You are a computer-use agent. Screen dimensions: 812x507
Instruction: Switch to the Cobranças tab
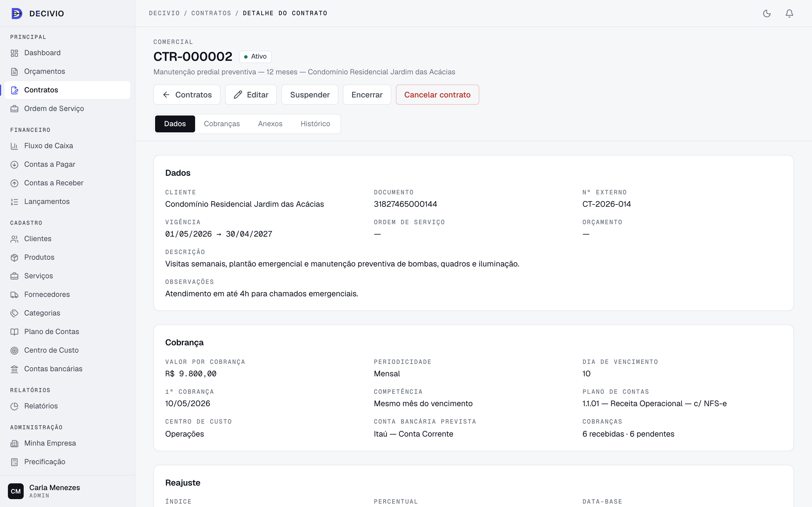click(222, 124)
